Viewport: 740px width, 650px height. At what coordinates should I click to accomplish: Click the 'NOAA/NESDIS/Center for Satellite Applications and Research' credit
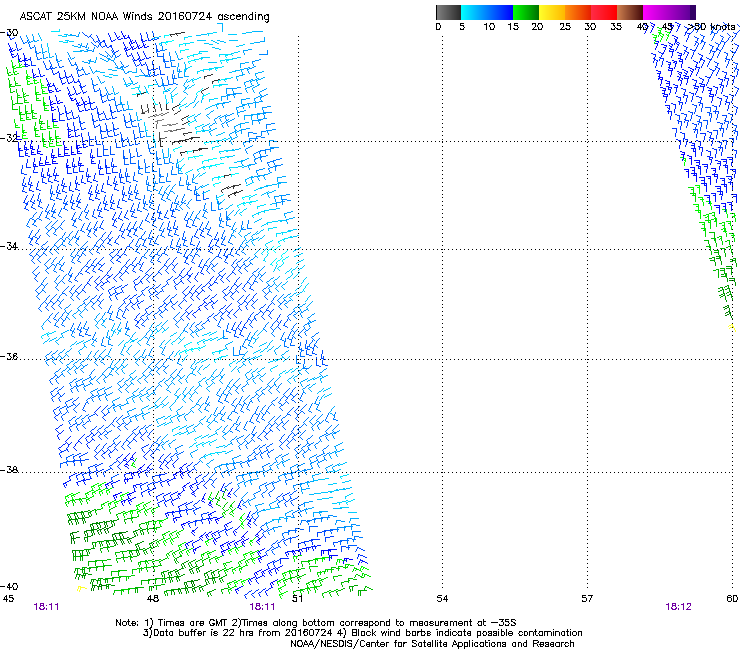[432, 643]
